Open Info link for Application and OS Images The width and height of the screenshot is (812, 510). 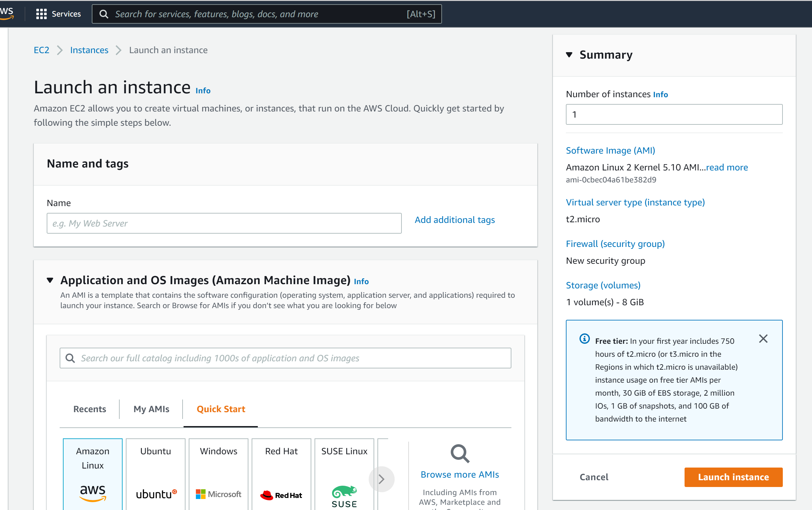pos(361,281)
